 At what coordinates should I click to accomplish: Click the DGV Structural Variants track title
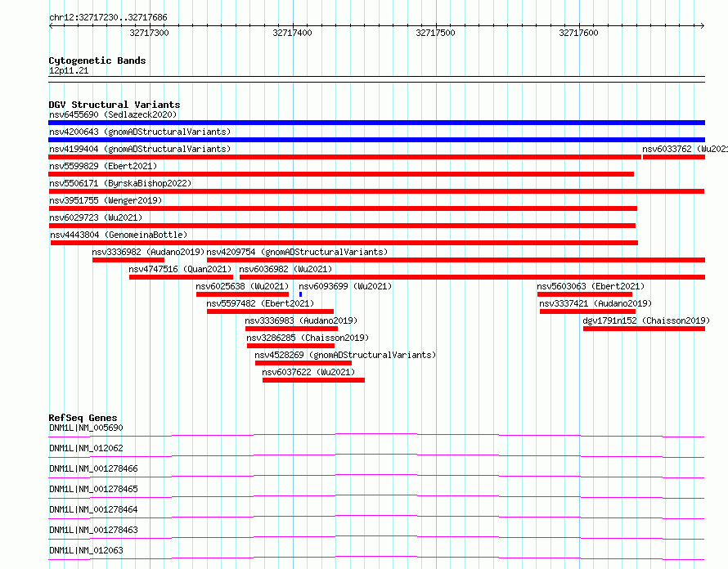(115, 105)
